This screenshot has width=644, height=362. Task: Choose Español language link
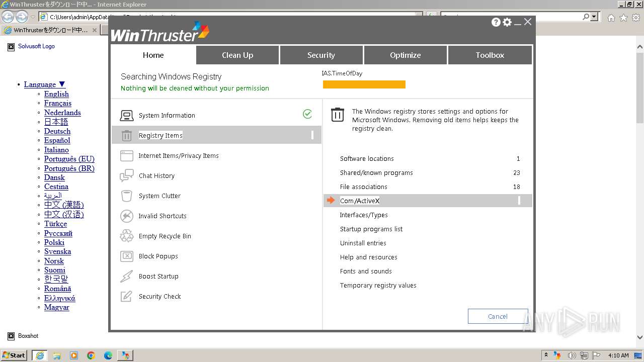pyautogui.click(x=57, y=140)
